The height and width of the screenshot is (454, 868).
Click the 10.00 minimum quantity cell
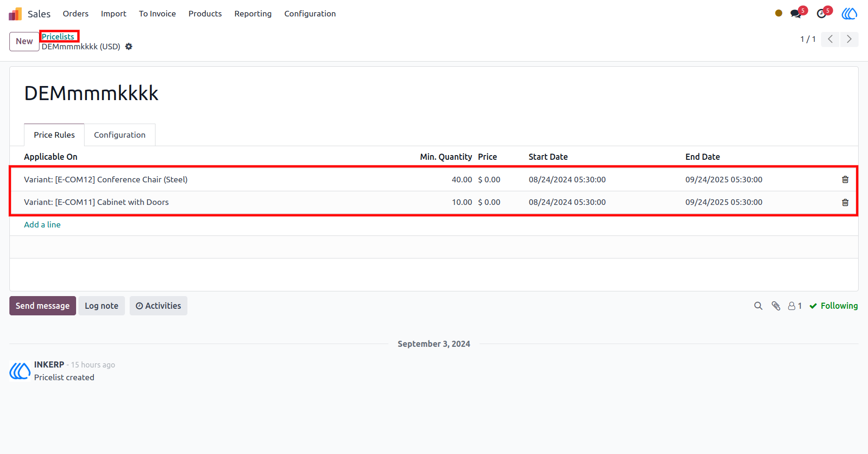click(x=462, y=202)
